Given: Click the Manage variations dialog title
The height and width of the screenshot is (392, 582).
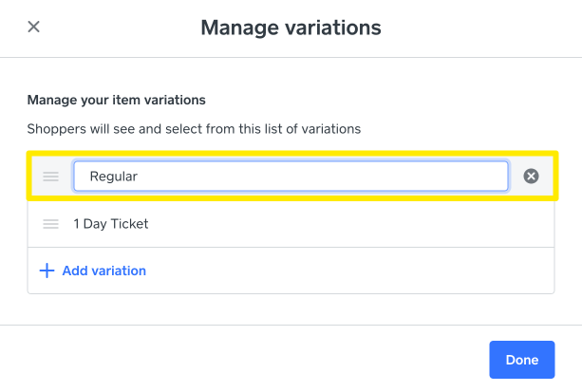Looking at the screenshot, I should [x=291, y=28].
